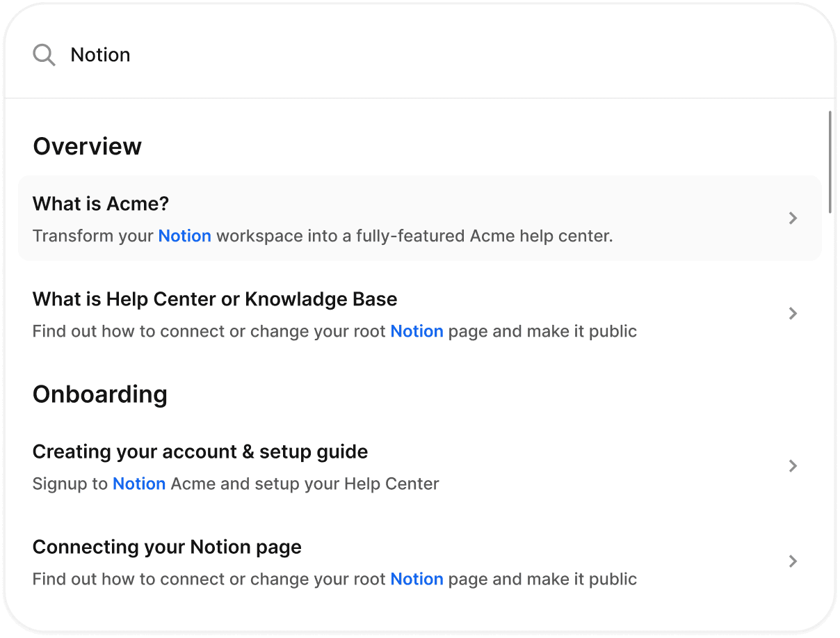Screen dimensions: 840x638
Task: Click the Overview section header
Action: (x=87, y=146)
